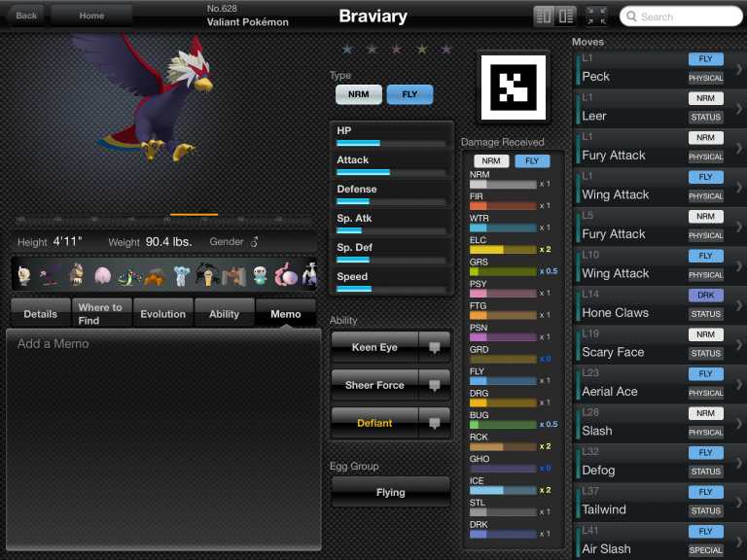Expand the Hone Claws move chevron
Screen dimensions: 747x560
pos(739,305)
